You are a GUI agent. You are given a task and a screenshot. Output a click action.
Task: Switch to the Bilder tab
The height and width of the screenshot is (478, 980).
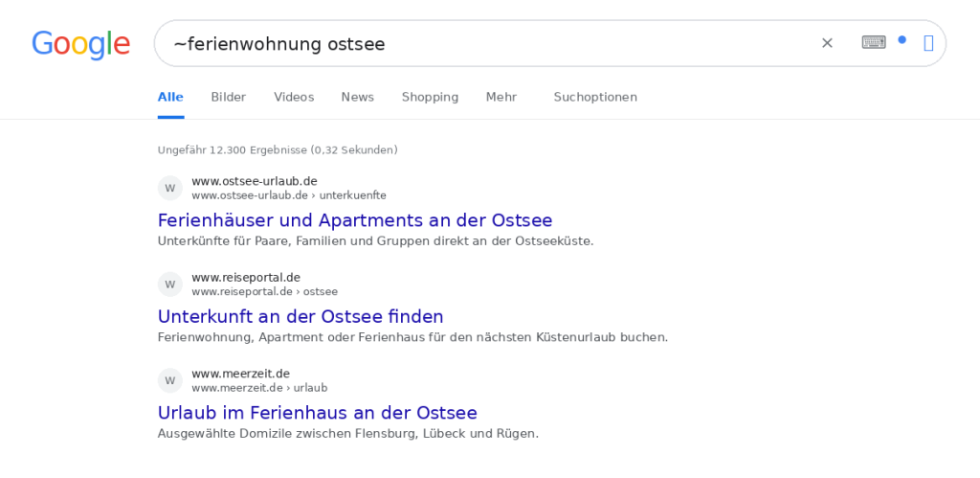click(228, 97)
